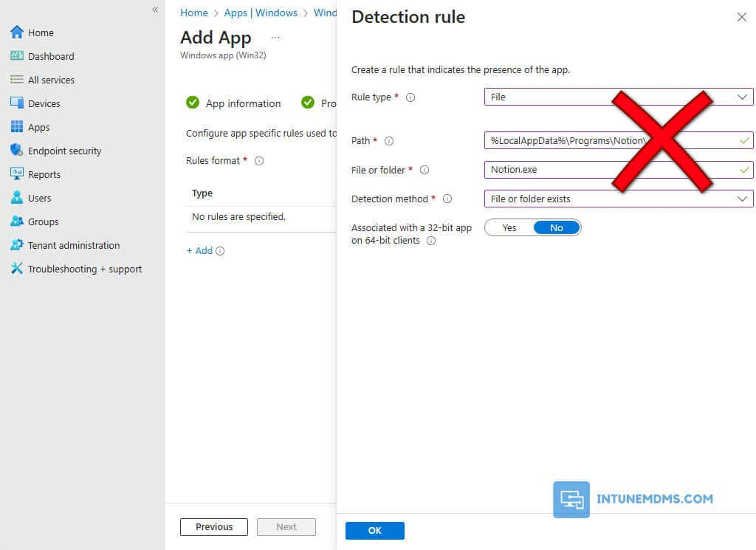Image resolution: width=756 pixels, height=550 pixels.
Task: Close the Detection rule pane
Action: (x=741, y=18)
